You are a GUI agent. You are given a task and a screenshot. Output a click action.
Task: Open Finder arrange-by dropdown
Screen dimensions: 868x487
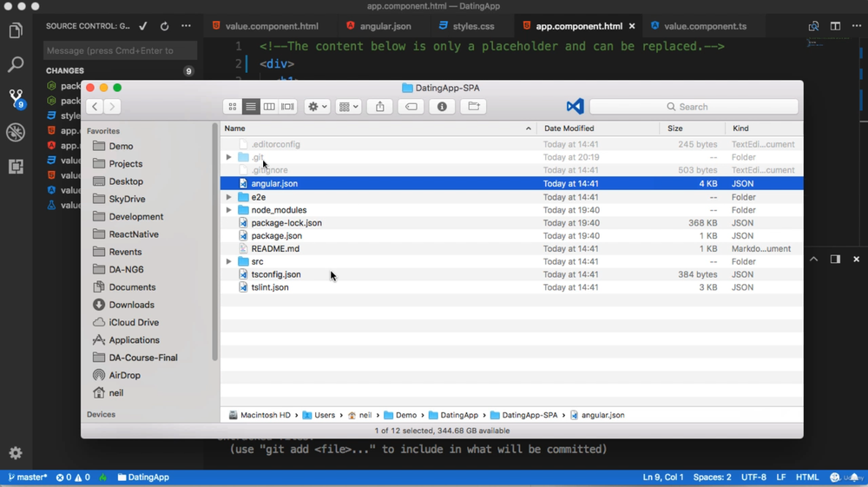point(348,106)
